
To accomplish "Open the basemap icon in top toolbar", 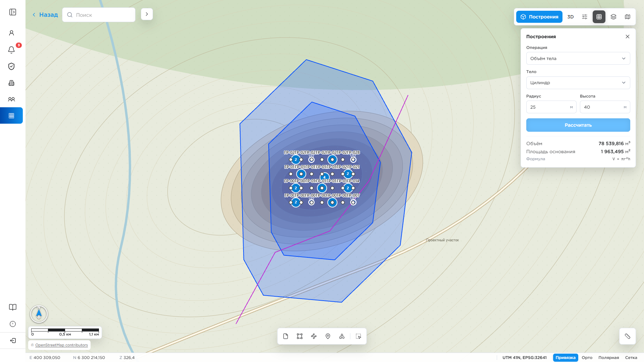I will click(628, 17).
